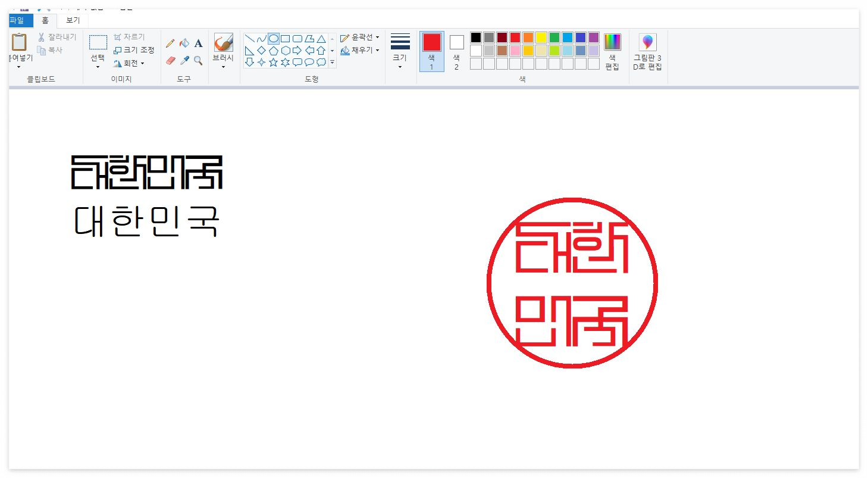The height and width of the screenshot is (478, 868).
Task: Pick the purple color swatch
Action: tap(593, 38)
